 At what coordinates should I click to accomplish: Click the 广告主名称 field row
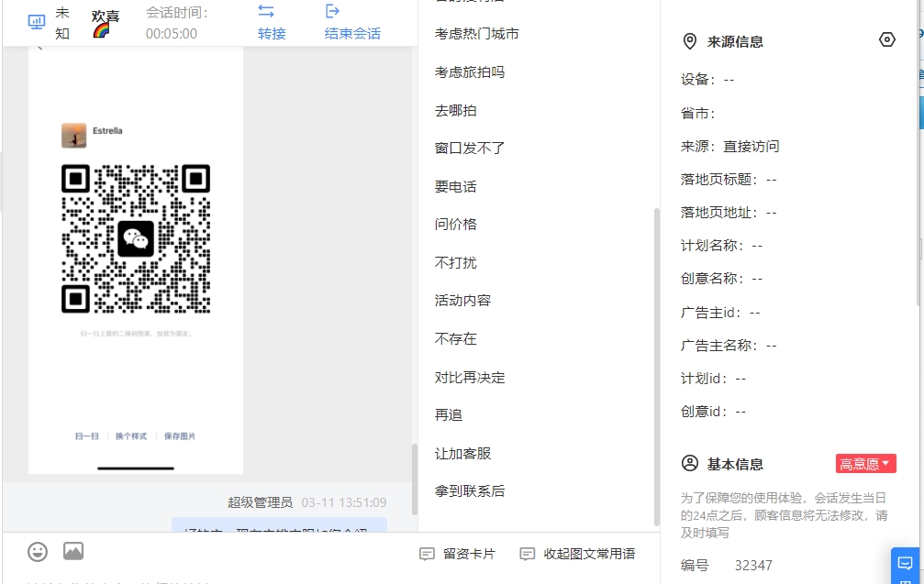pos(729,346)
